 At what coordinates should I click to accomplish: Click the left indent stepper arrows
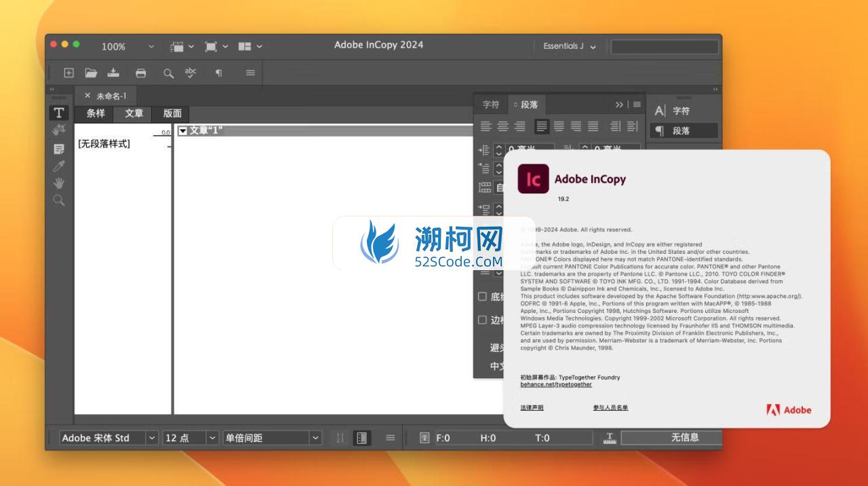(x=498, y=150)
